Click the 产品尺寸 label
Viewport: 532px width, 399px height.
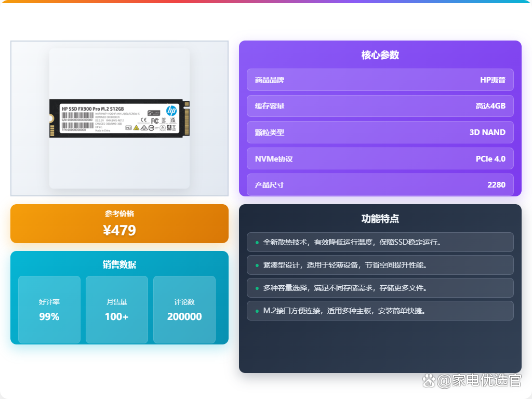(x=270, y=185)
